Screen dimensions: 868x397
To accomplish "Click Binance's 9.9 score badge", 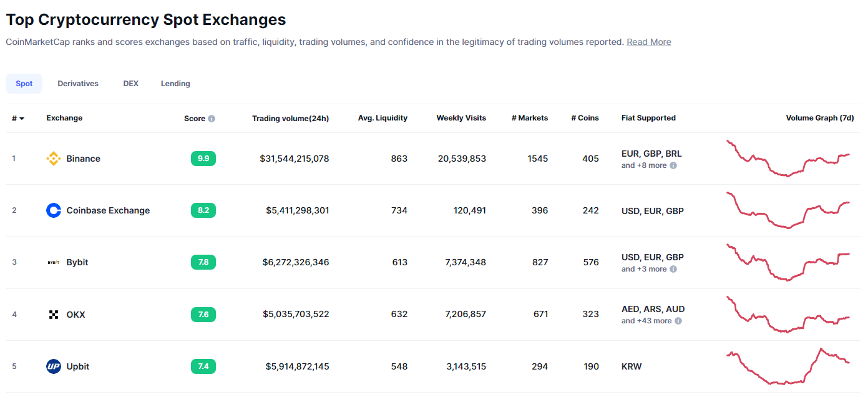I will point(203,159).
